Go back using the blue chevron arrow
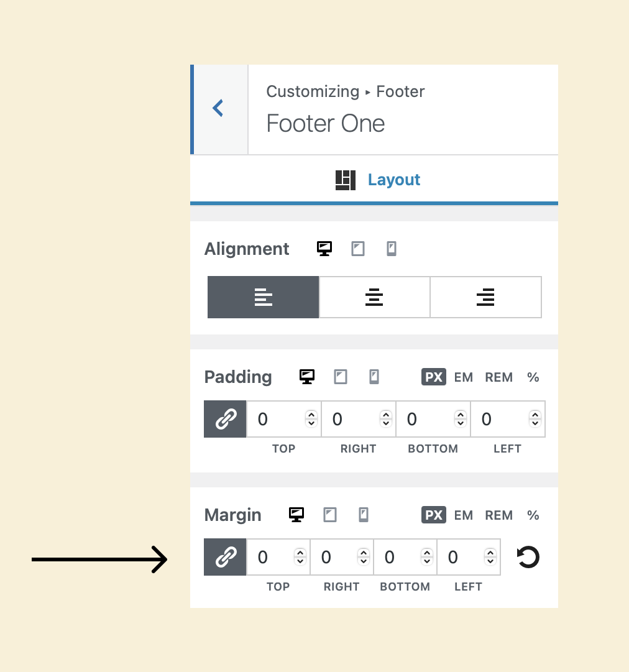629x672 pixels. (x=219, y=108)
